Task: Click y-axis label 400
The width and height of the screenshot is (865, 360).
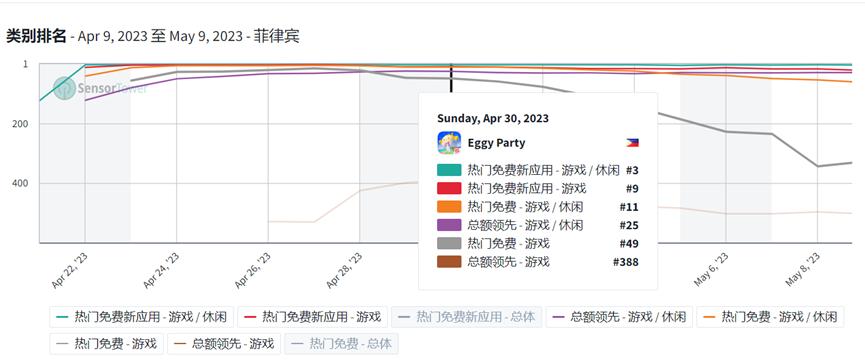Action: 20,182
